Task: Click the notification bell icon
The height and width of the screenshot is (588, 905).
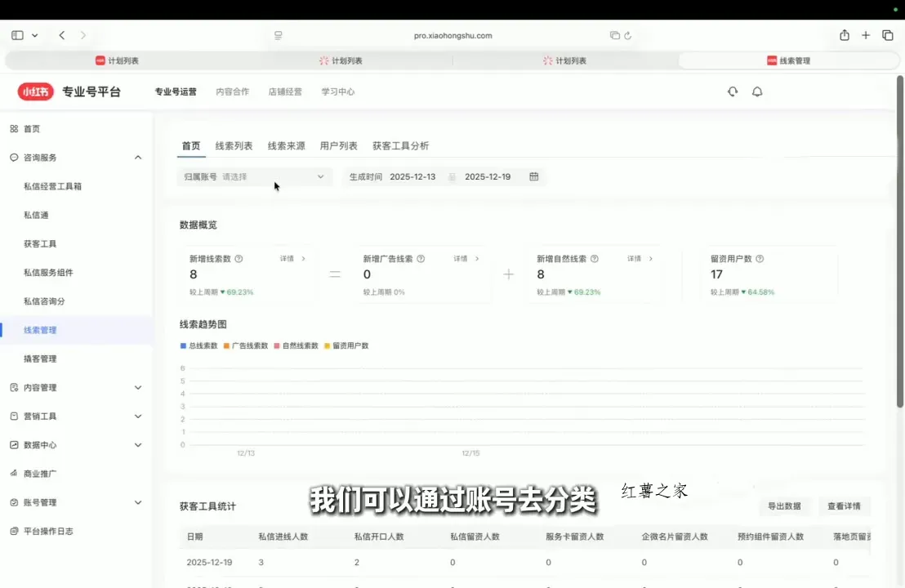Action: pyautogui.click(x=757, y=91)
